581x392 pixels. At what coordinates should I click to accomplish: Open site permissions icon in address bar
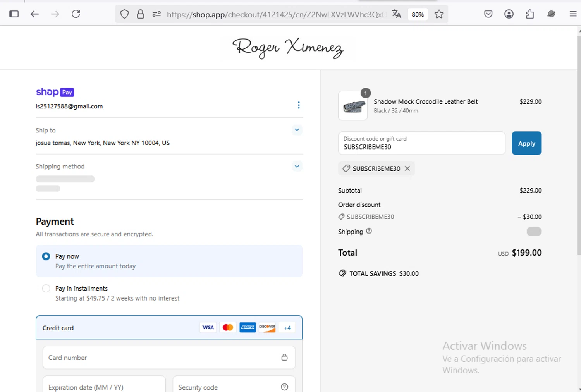(156, 14)
